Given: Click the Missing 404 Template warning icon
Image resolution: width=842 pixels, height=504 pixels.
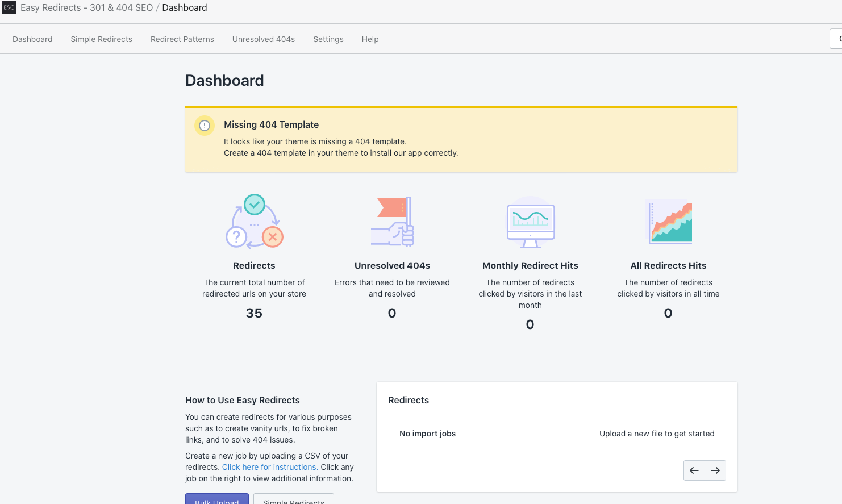Looking at the screenshot, I should point(205,126).
